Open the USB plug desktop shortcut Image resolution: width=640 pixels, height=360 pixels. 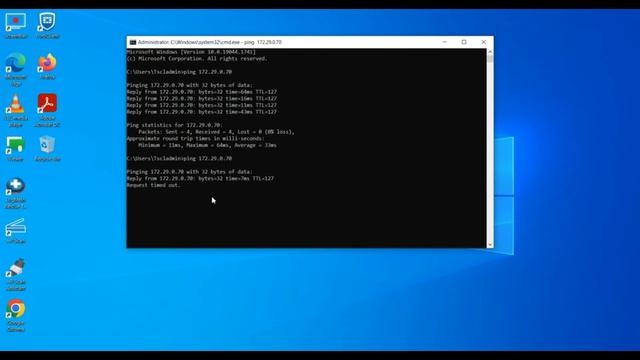(16, 274)
